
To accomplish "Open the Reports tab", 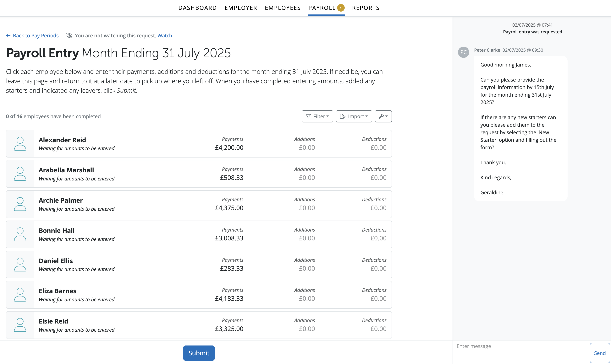I will (x=366, y=8).
